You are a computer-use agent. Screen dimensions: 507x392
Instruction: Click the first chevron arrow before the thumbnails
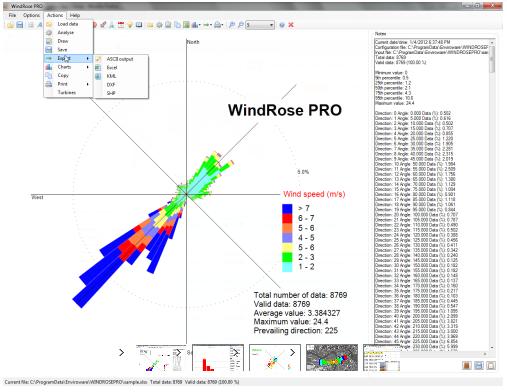122,352
